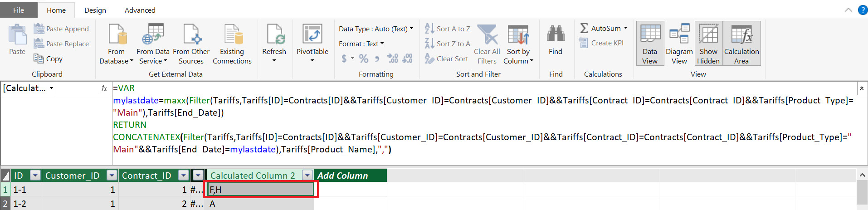868x210 pixels.
Task: Increase decimal places
Action: click(x=392, y=58)
